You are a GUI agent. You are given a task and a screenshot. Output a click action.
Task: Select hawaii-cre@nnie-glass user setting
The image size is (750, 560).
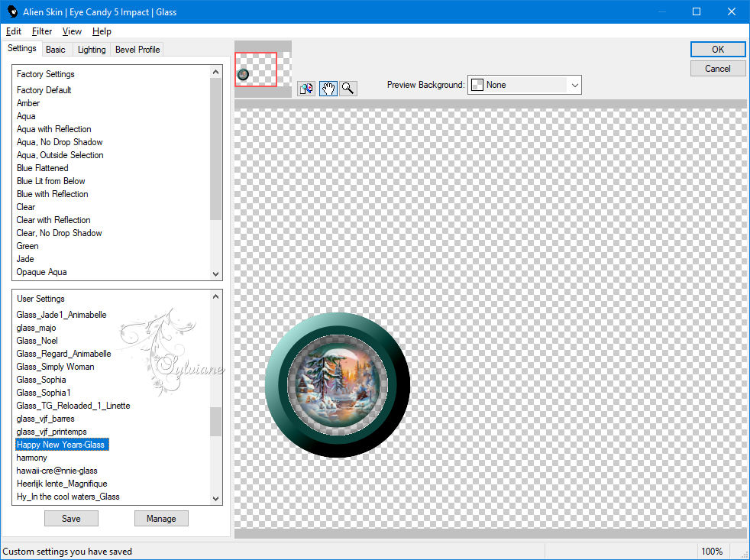point(57,471)
